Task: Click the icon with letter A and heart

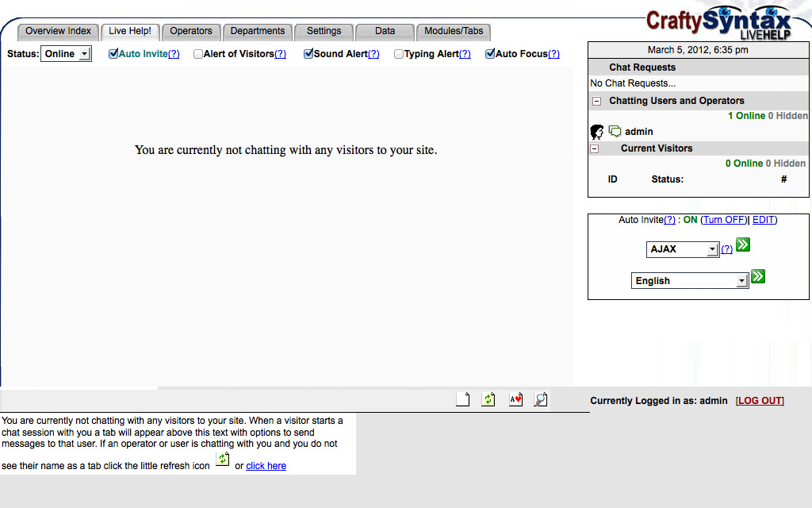Action: [x=515, y=399]
